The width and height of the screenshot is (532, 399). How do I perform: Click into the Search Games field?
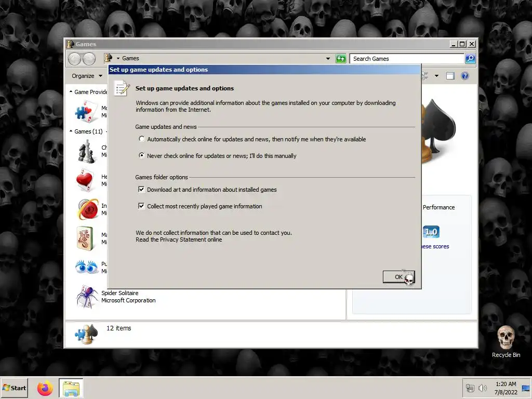coord(406,59)
